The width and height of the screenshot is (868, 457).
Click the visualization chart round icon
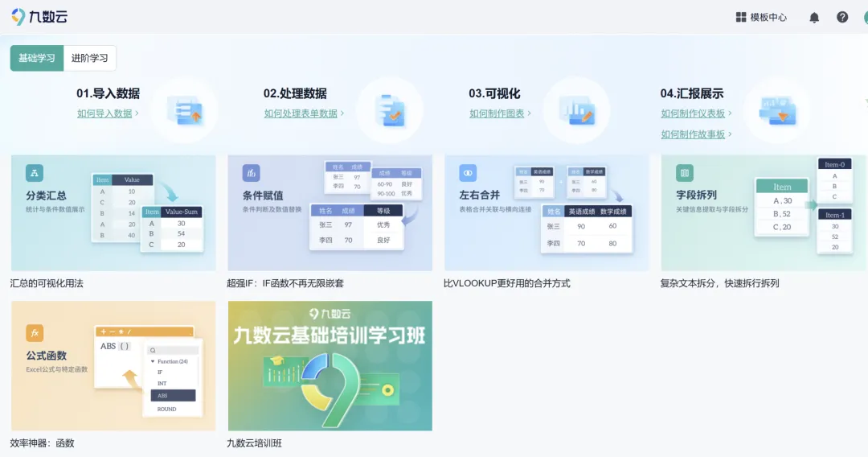click(x=576, y=111)
